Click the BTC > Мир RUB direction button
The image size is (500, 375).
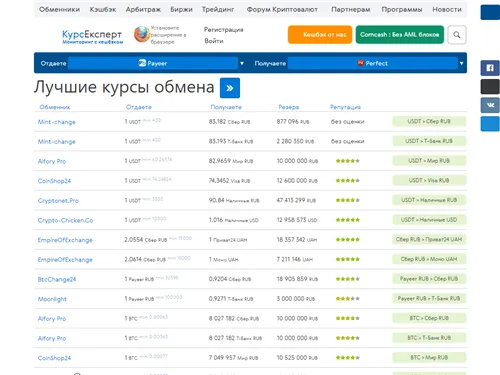tap(429, 357)
